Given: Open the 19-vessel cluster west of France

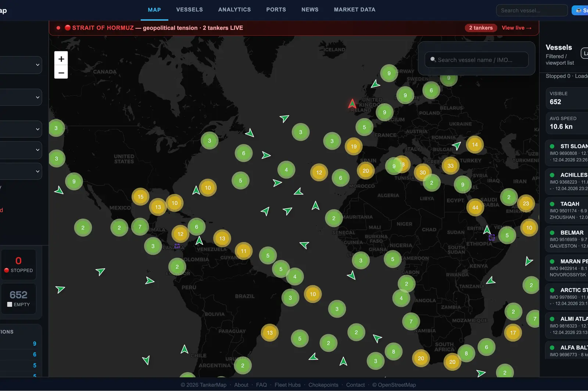Looking at the screenshot, I should tap(354, 147).
